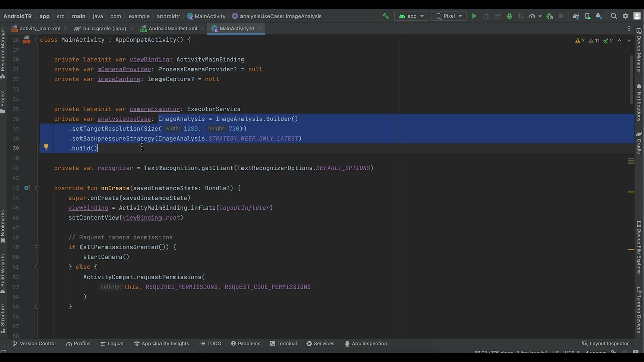Click the green Debug app bug icon
The width and height of the screenshot is (644, 362).
tap(509, 16)
